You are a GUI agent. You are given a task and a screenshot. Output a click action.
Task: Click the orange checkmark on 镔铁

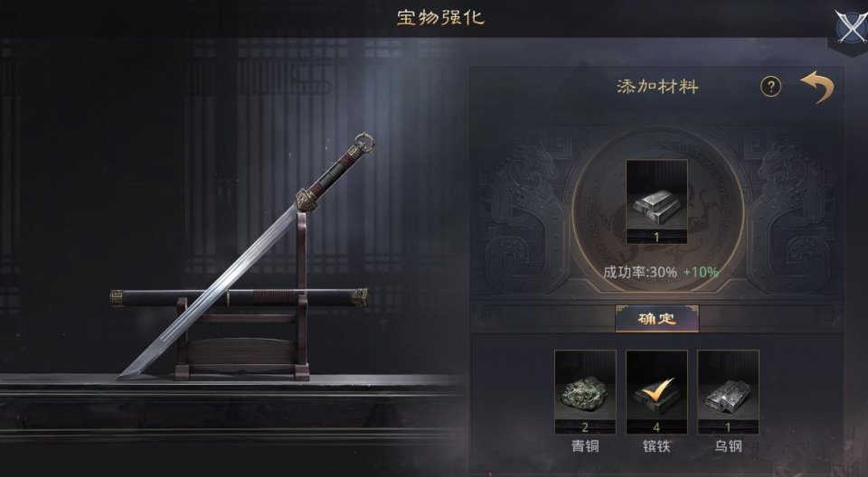point(659,387)
